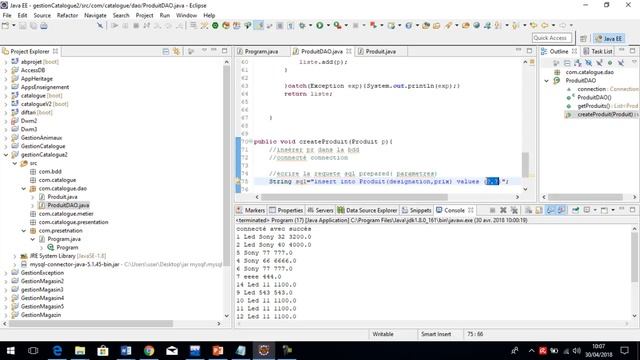Expand the abprojet project node

(6, 62)
